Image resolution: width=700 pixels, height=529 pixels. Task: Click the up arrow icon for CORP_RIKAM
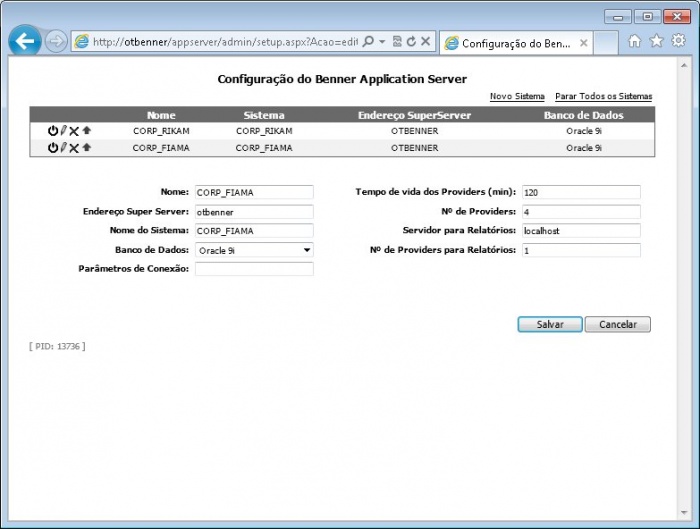pyautogui.click(x=87, y=131)
